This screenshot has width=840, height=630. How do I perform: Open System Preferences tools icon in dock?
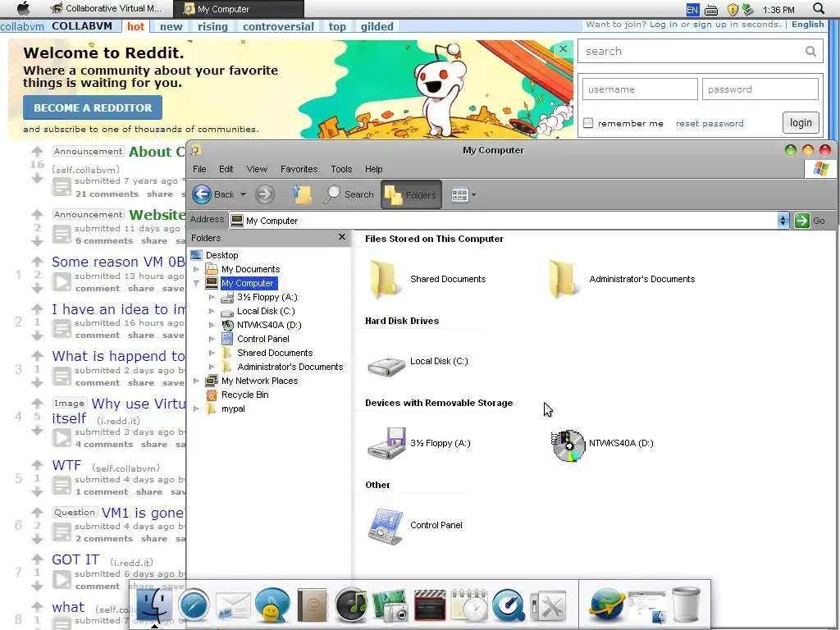tap(547, 607)
